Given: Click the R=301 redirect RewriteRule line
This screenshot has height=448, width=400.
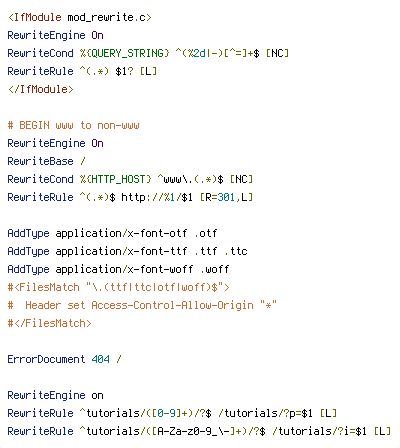Looking at the screenshot, I should pyautogui.click(x=130, y=197).
